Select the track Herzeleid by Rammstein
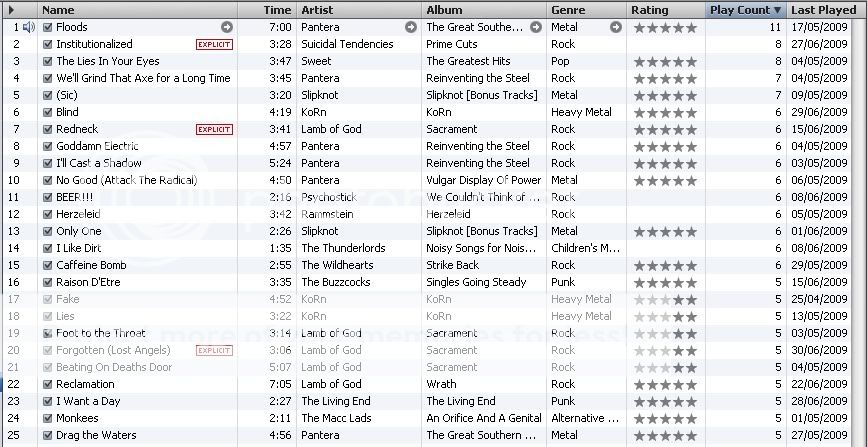Image resolution: width=867 pixels, height=447 pixels. pyautogui.click(x=78, y=214)
